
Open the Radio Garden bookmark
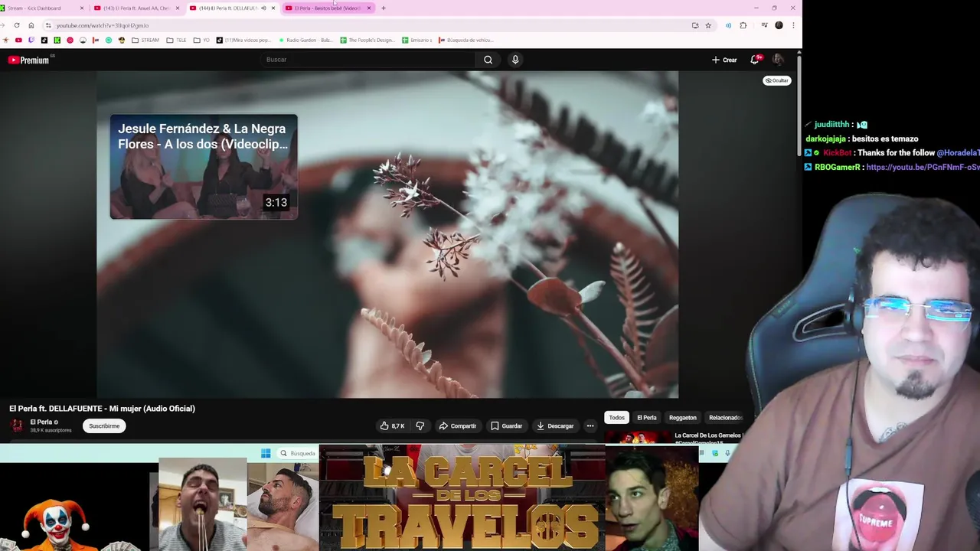click(x=305, y=40)
